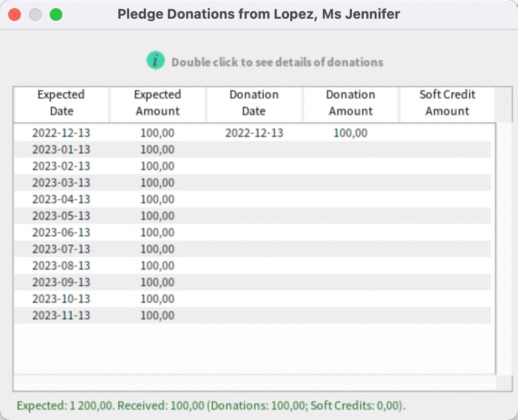518x420 pixels.
Task: Select the 2023-03-13 expected date row
Action: pos(61,183)
